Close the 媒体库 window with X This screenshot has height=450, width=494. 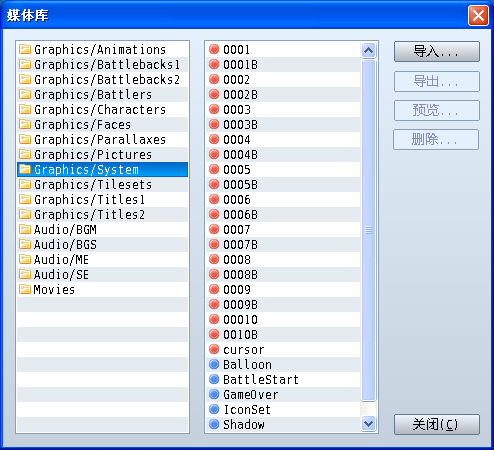[478, 15]
